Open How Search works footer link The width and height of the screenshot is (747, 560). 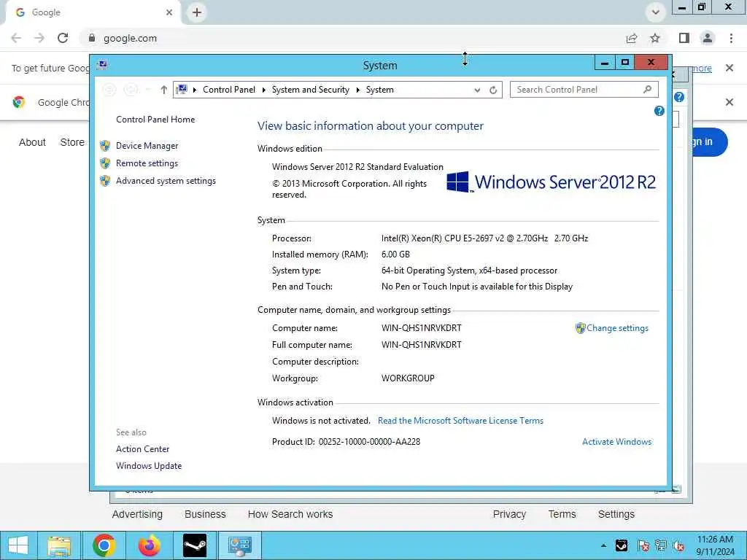pyautogui.click(x=290, y=514)
